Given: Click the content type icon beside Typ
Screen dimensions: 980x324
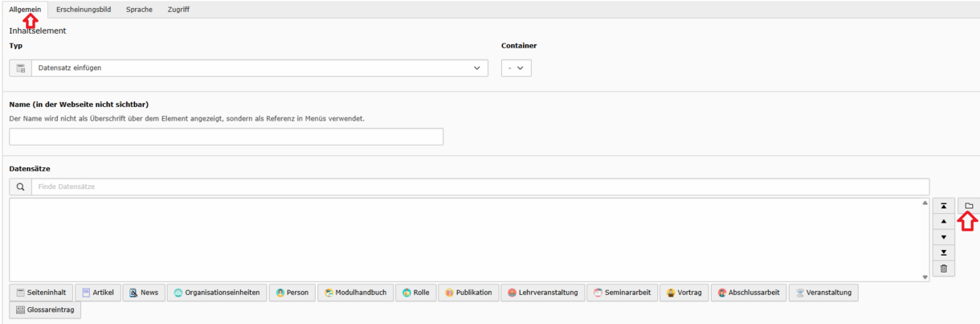Looking at the screenshot, I should [x=21, y=68].
